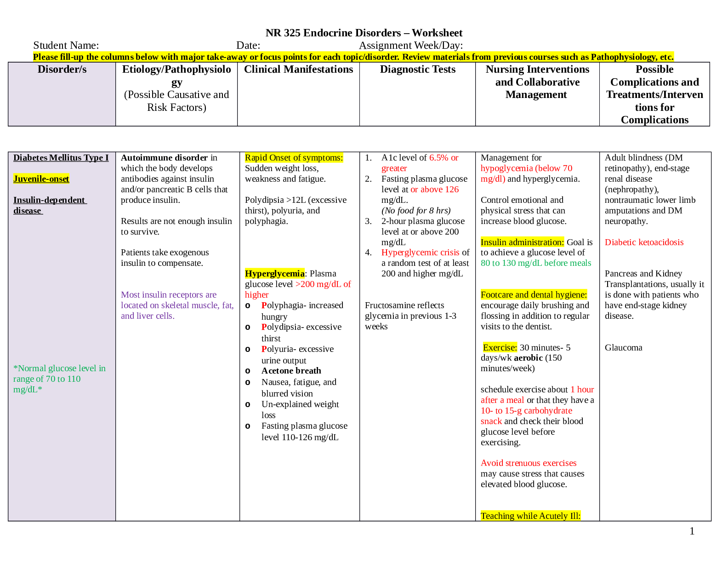728x563 pixels.
Task: Click the 'Diagnostic Tests' column header
Action: [418, 69]
